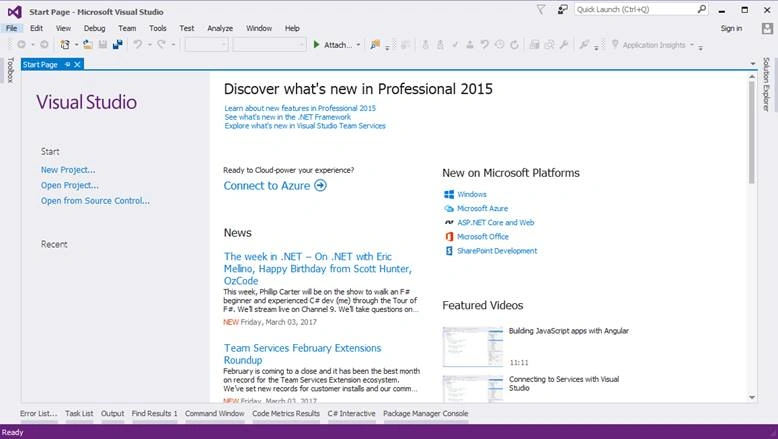Click the New Project... link
The height and width of the screenshot is (439, 778).
click(68, 170)
